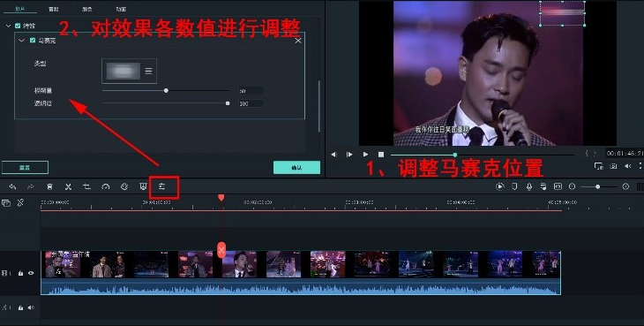Click the timeline zoom slider handle
Image resolution: width=644 pixels, height=326 pixels.
click(598, 186)
